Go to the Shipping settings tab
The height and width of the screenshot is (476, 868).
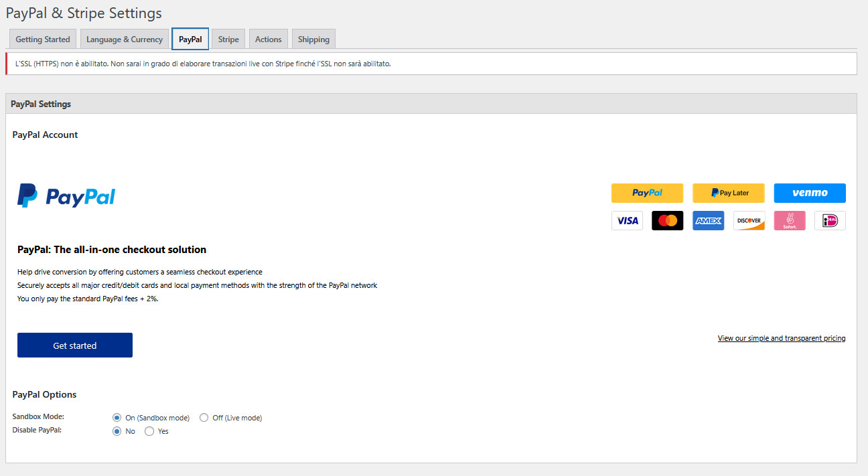[x=313, y=39]
